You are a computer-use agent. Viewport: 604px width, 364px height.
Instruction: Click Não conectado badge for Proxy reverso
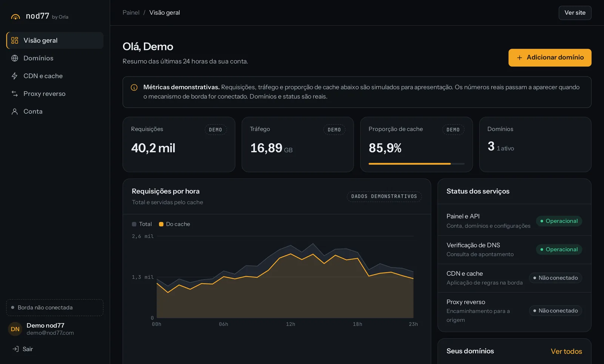(x=555, y=311)
